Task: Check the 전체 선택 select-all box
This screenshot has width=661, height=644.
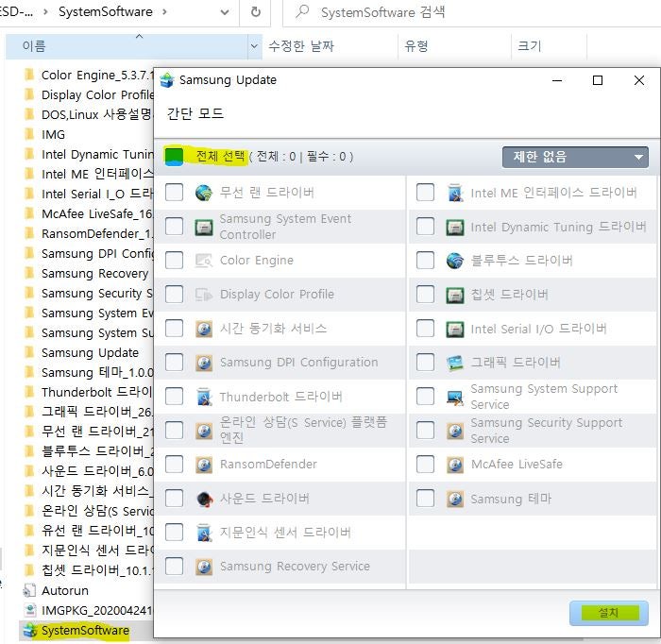Action: (174, 157)
